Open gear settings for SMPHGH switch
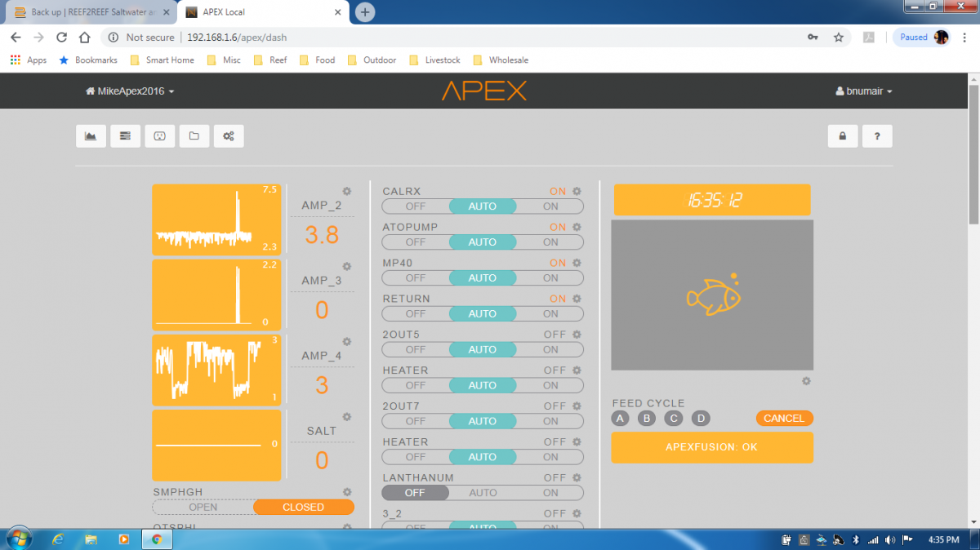The width and height of the screenshot is (980, 550). pyautogui.click(x=347, y=492)
